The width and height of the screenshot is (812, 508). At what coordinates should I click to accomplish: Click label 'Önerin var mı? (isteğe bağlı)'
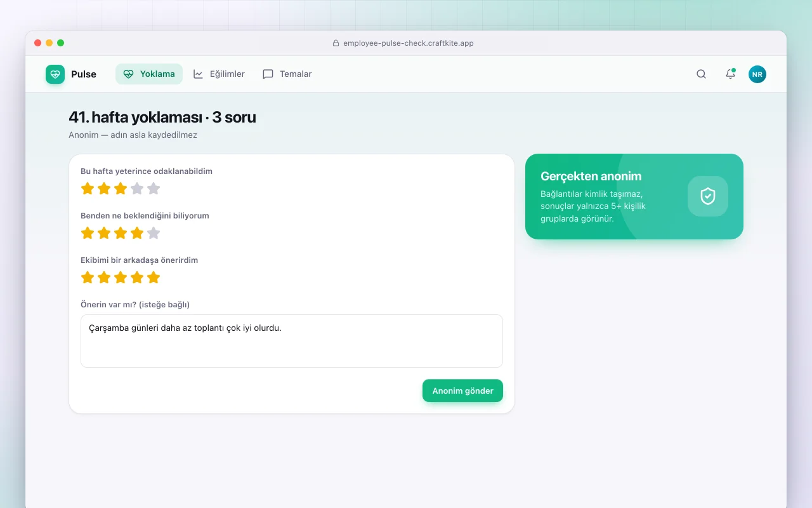tap(135, 305)
